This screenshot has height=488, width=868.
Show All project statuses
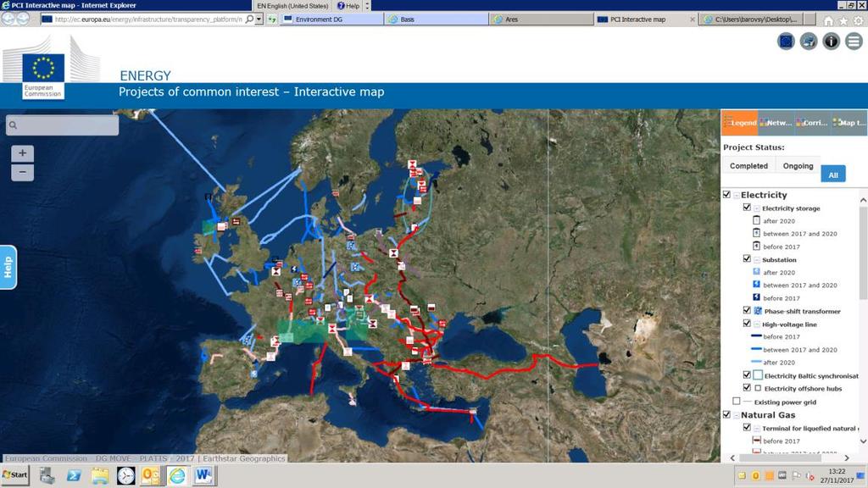tap(833, 175)
